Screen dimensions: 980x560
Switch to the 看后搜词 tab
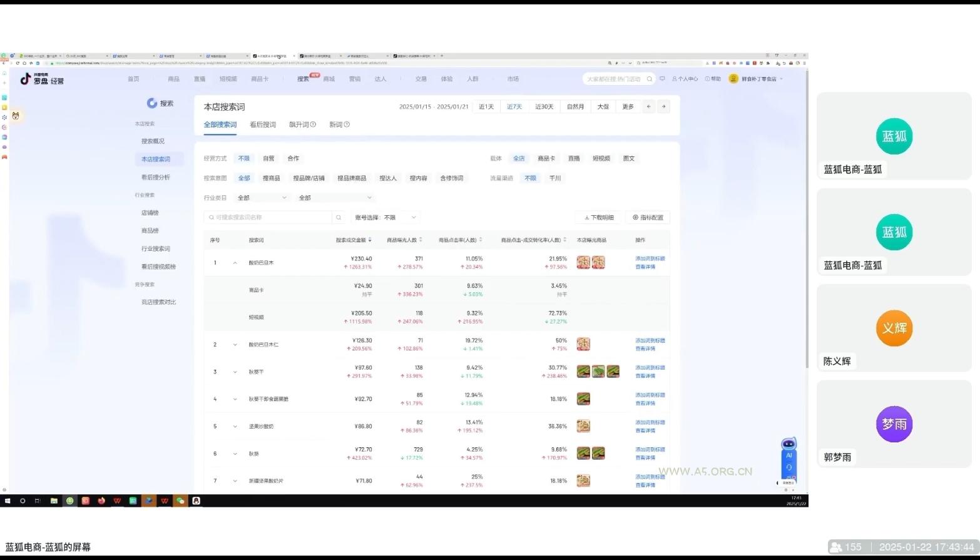coord(262,125)
